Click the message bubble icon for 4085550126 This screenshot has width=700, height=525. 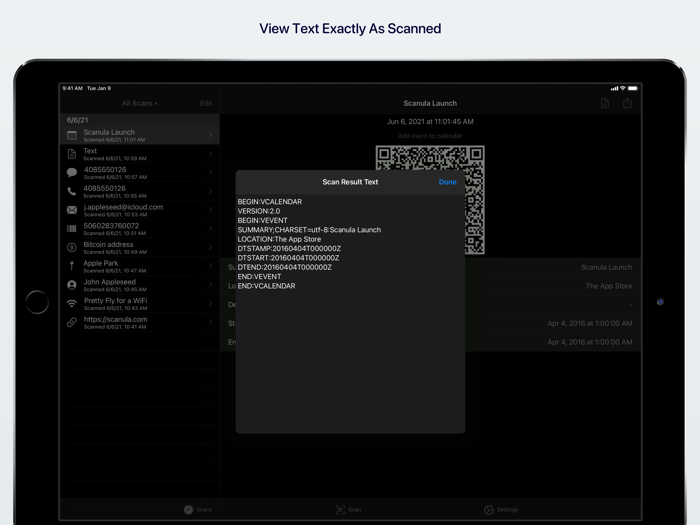click(x=71, y=173)
